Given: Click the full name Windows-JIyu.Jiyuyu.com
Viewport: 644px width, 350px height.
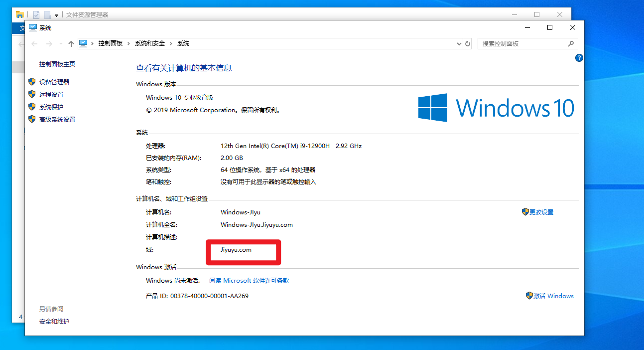Looking at the screenshot, I should coord(257,224).
